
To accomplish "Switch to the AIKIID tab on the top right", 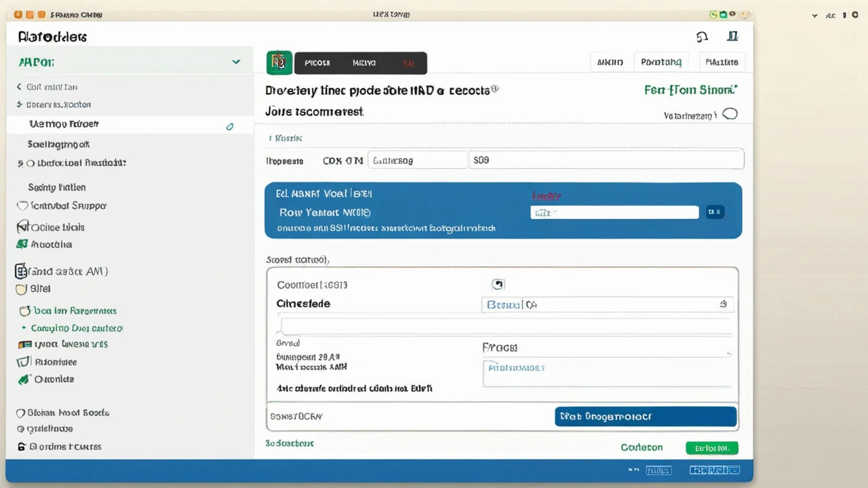I will pos(610,62).
